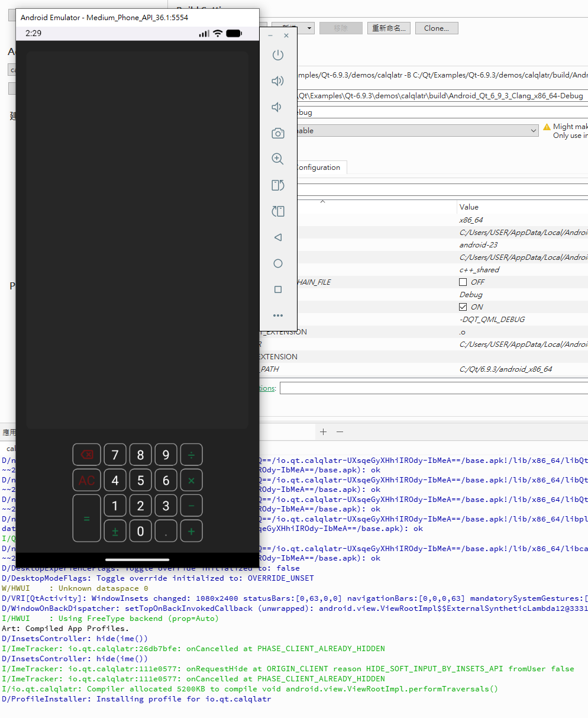
Task: Toggle the OFF checkbox in the CMake table
Action: click(x=463, y=282)
